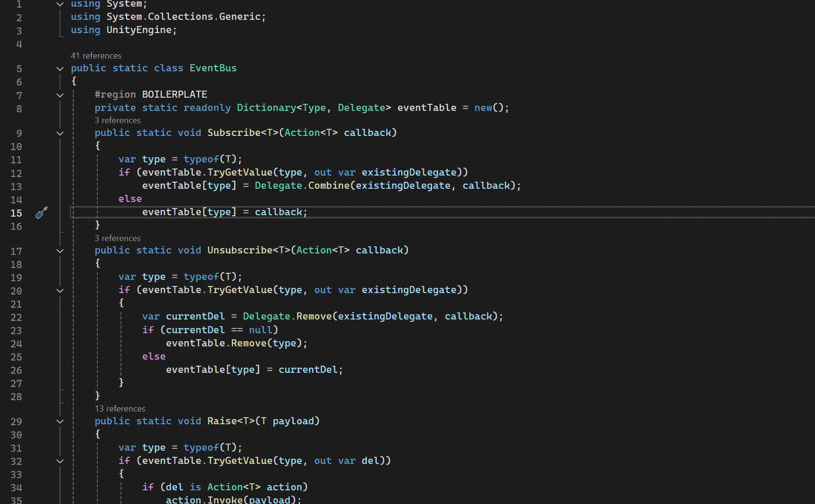Click the eventTable.Remove call on line 24
The image size is (815, 504).
tap(248, 343)
